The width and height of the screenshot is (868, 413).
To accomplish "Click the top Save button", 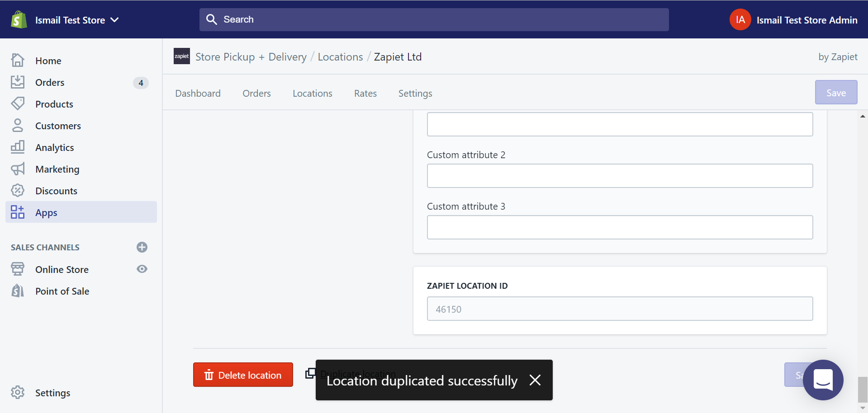I will 836,92.
